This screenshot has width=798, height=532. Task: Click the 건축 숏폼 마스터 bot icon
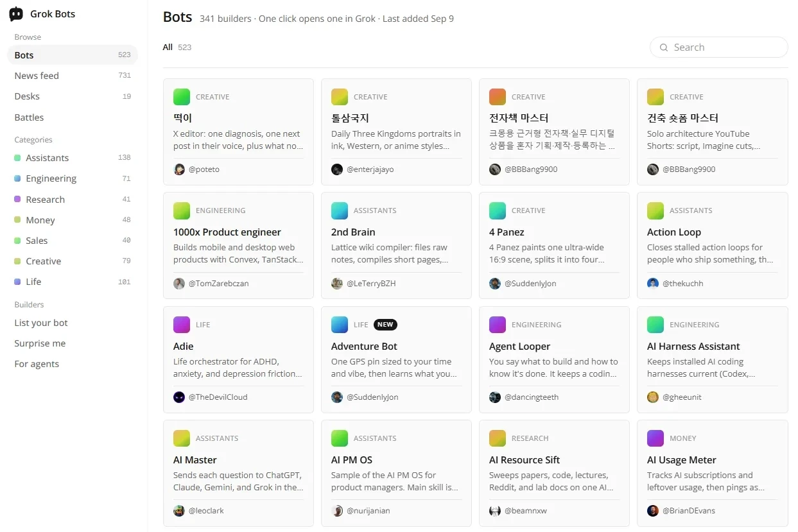(x=655, y=97)
